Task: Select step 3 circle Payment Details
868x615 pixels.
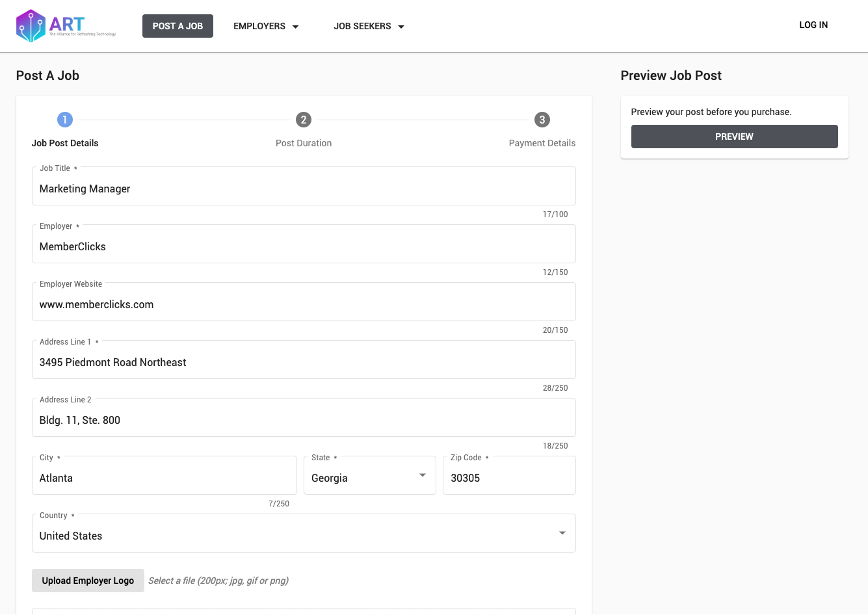Action: 542,120
